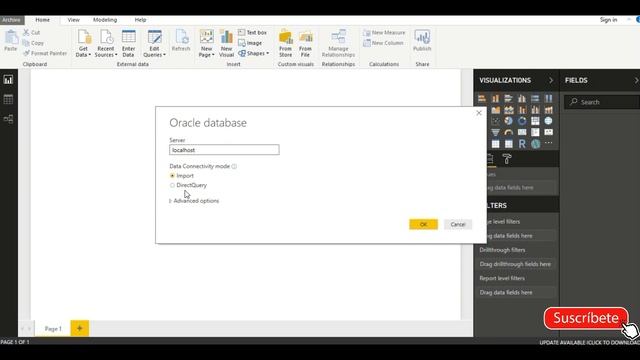Select the Import radio button
640x360 pixels.
coord(172,176)
